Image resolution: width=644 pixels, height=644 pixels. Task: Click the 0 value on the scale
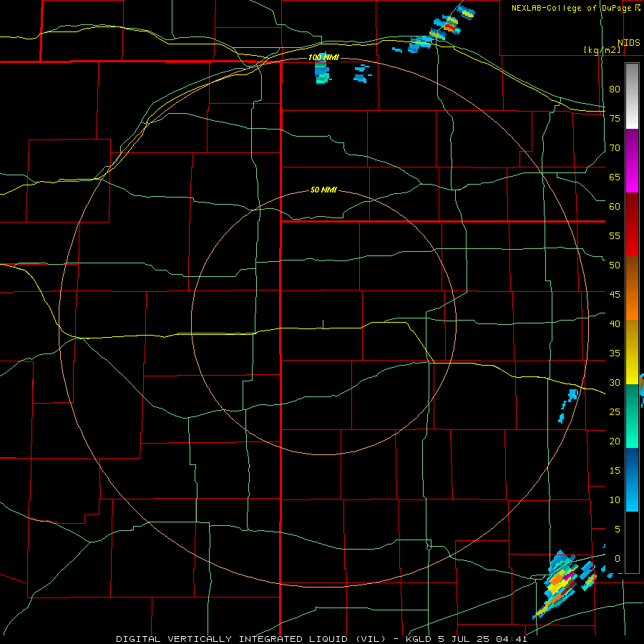[x=618, y=559]
